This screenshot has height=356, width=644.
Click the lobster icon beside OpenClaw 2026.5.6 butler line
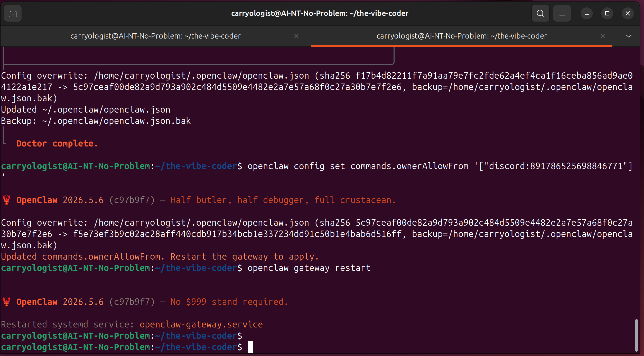coord(6,200)
